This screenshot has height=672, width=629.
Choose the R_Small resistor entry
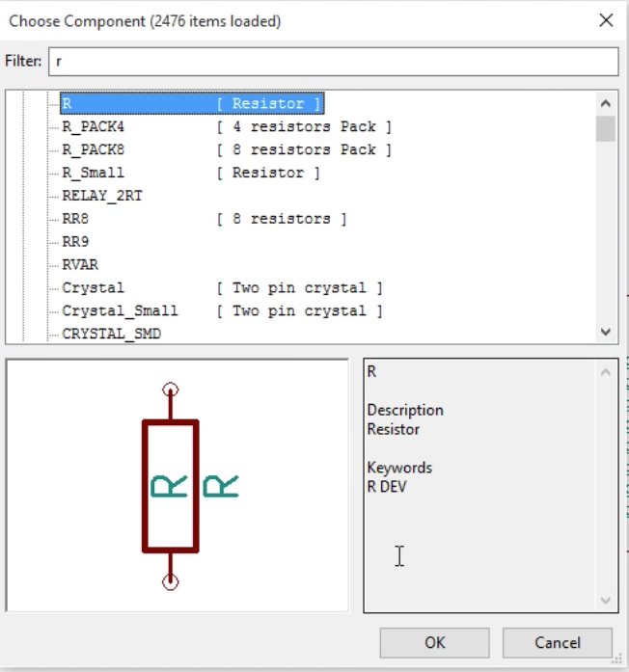tap(191, 173)
